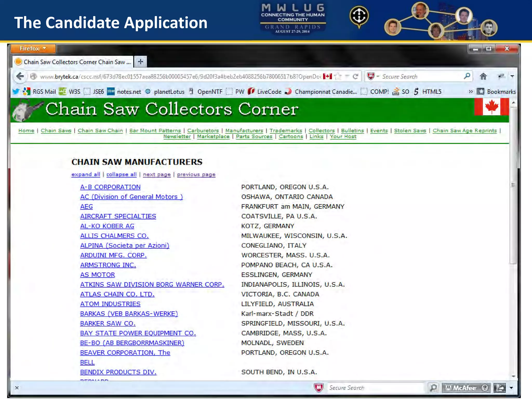Open AEG manufacturer link

pos(87,207)
